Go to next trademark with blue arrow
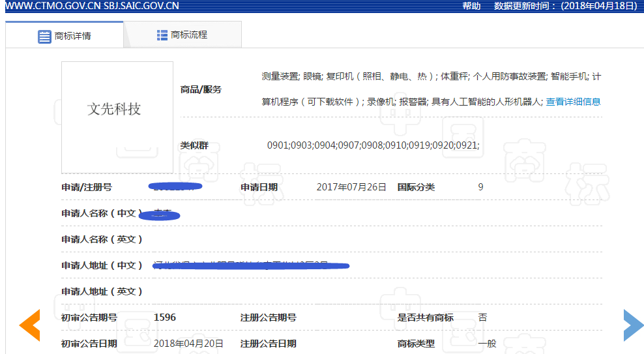The height and width of the screenshot is (354, 644). [x=633, y=325]
